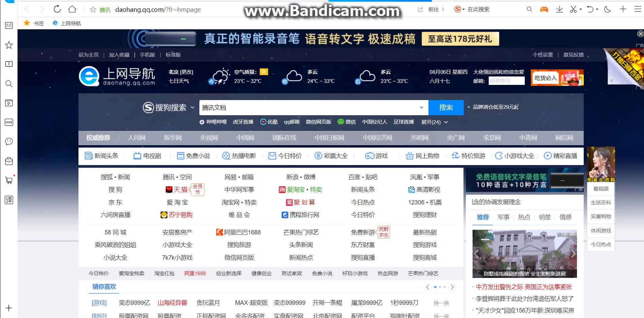Open the browser hamburger menu
Viewport: 644px width, 318px height.
638,9
